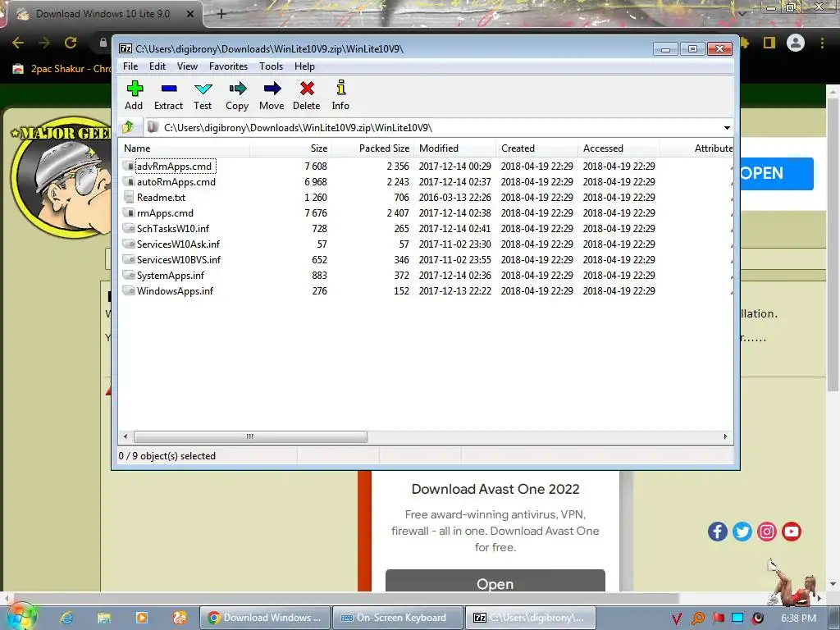Open the Tools menu
The image size is (840, 630).
(x=271, y=66)
